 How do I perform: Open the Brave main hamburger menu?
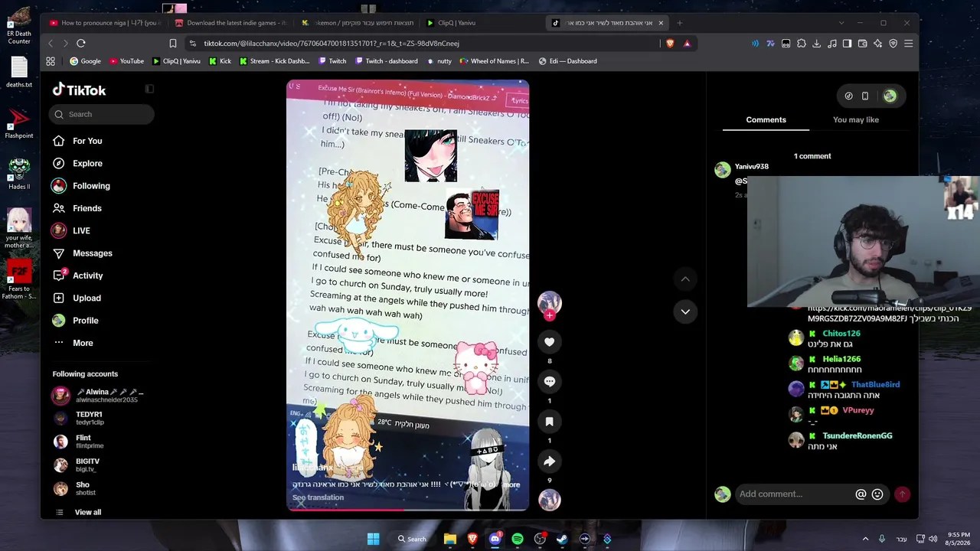click(x=909, y=44)
